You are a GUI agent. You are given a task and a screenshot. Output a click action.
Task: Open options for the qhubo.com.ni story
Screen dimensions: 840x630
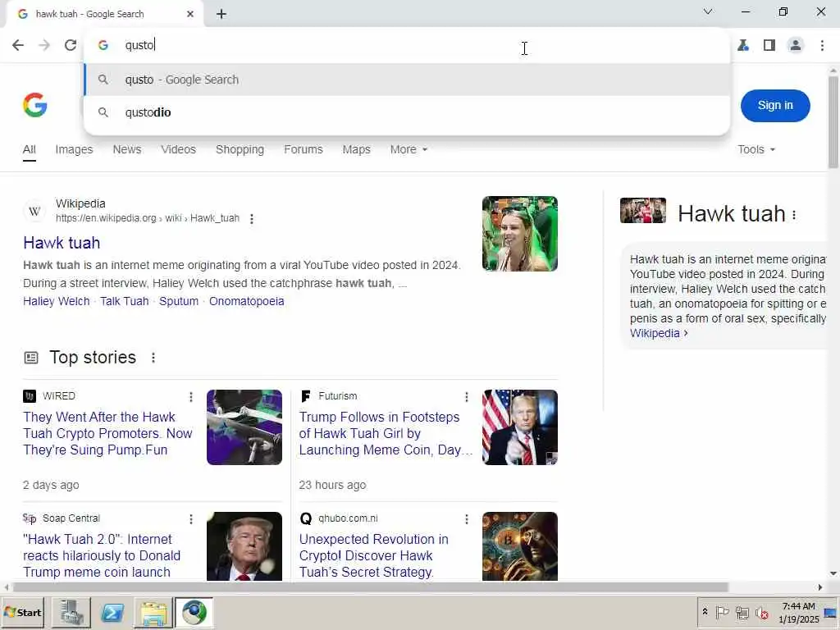(x=467, y=519)
